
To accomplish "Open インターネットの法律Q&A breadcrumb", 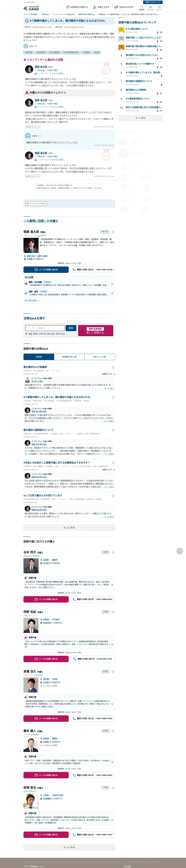I will pyautogui.click(x=63, y=14).
